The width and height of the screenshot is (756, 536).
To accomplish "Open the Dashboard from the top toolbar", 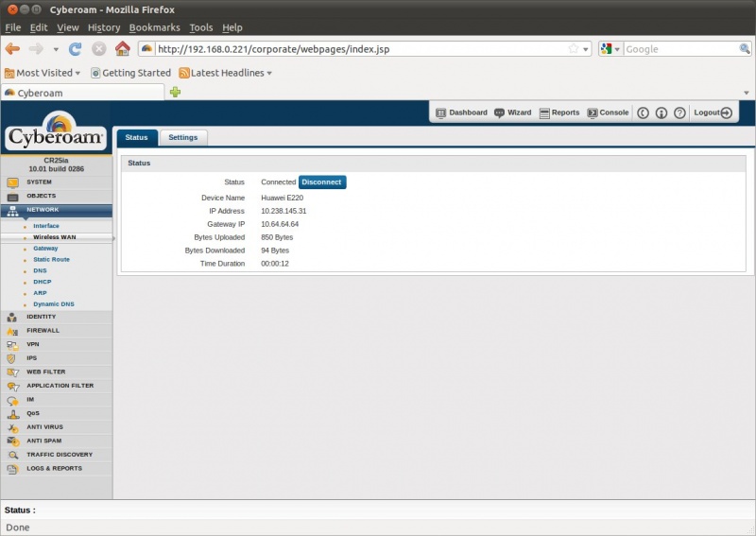I will [x=461, y=112].
